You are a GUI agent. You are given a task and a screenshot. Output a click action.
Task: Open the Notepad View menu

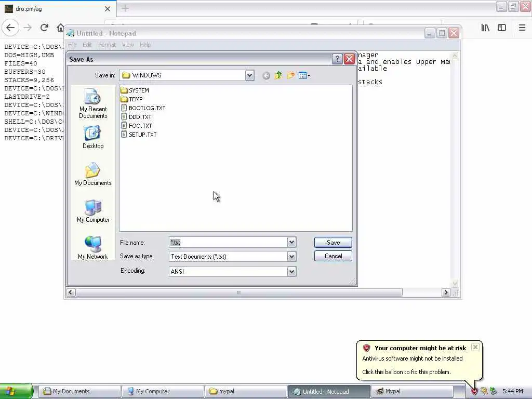click(128, 45)
